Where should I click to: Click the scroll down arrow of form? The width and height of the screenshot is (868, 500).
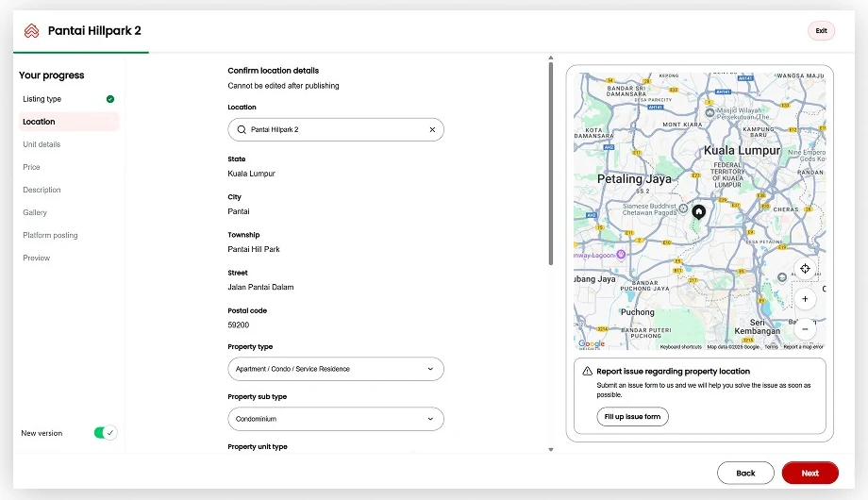[x=551, y=450]
